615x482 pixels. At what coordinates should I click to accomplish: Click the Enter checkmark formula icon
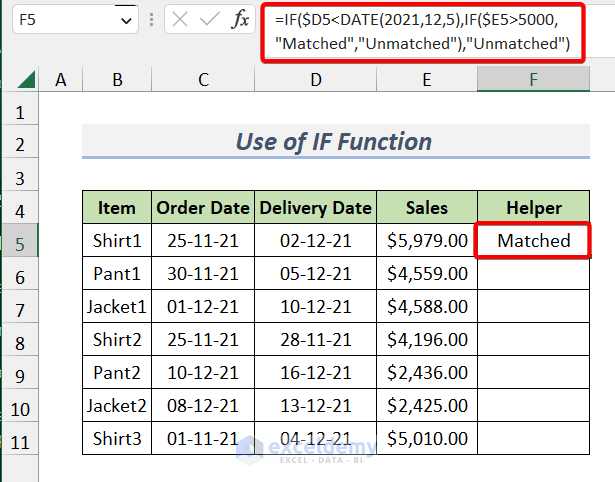click(x=210, y=19)
